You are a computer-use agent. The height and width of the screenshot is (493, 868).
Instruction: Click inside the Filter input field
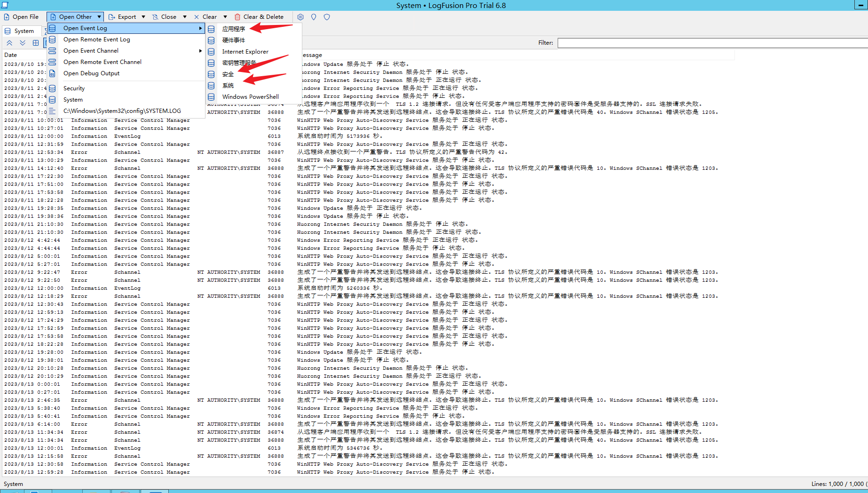(x=705, y=42)
